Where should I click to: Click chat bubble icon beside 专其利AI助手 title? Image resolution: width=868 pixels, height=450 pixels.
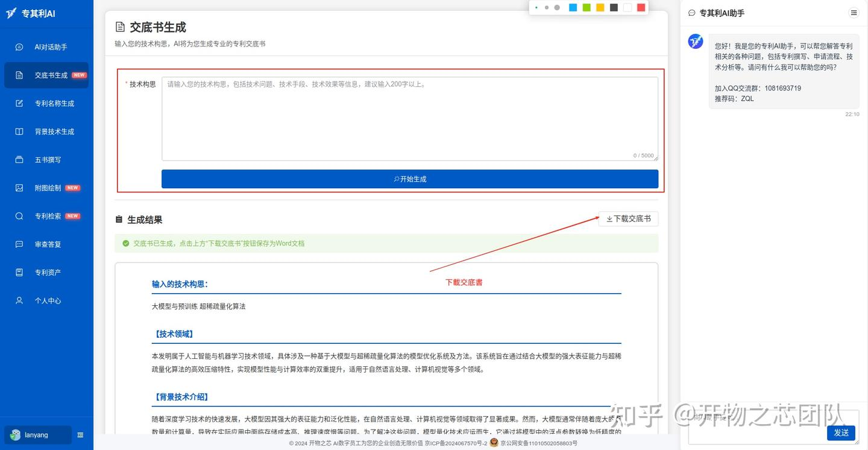[691, 13]
